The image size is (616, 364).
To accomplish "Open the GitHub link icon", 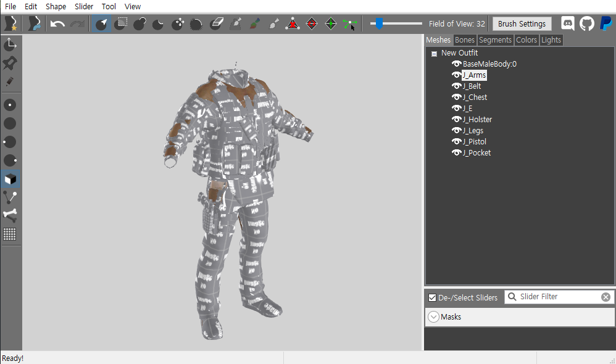I will point(586,23).
